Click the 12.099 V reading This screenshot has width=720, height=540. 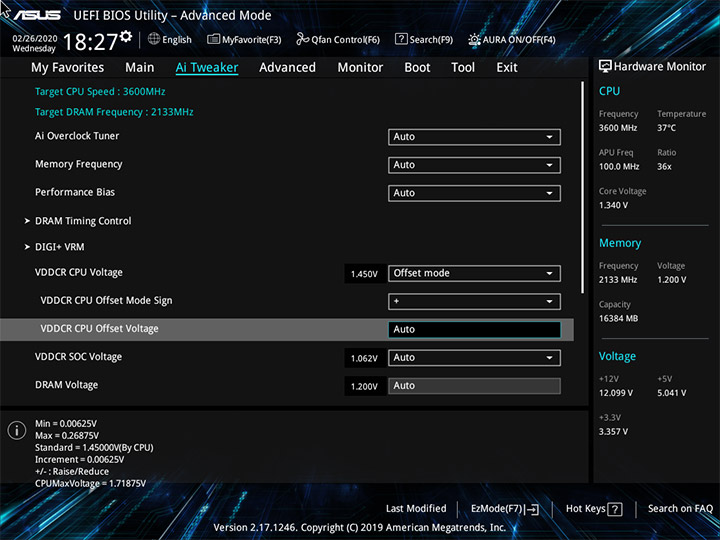(616, 393)
